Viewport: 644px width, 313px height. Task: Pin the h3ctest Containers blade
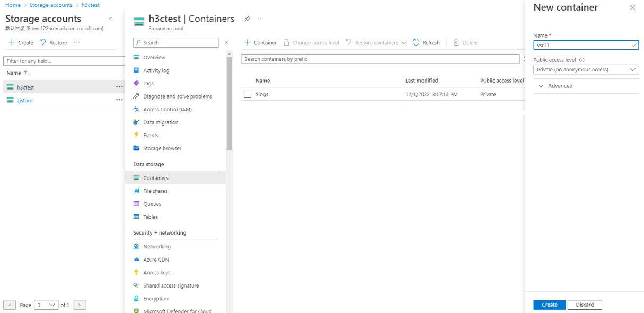pyautogui.click(x=247, y=19)
